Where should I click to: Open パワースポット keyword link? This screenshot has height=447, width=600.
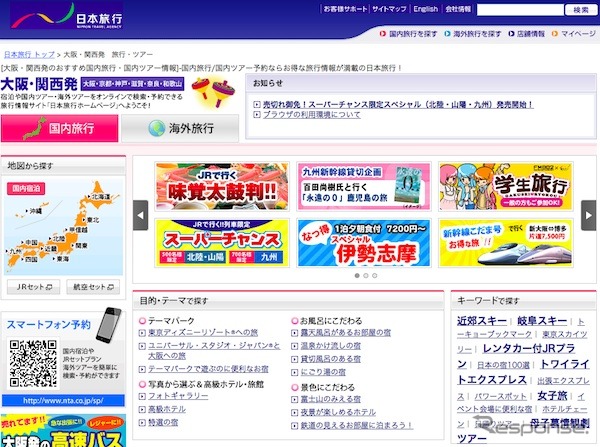click(501, 396)
